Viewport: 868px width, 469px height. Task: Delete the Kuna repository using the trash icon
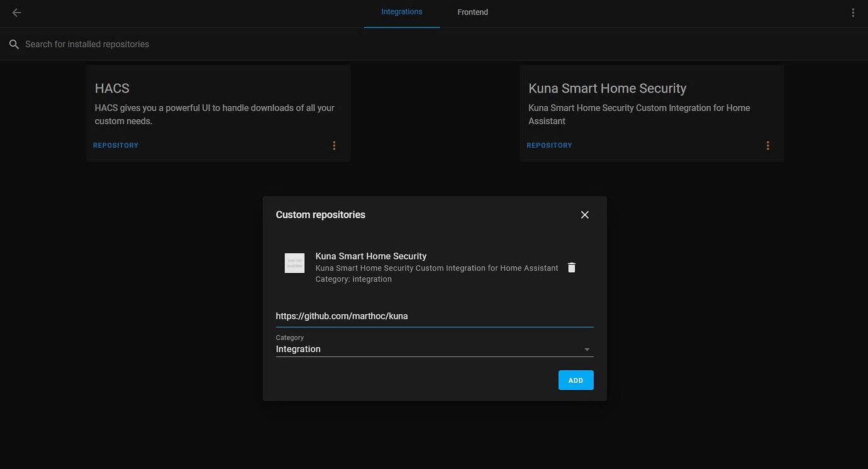pyautogui.click(x=571, y=267)
